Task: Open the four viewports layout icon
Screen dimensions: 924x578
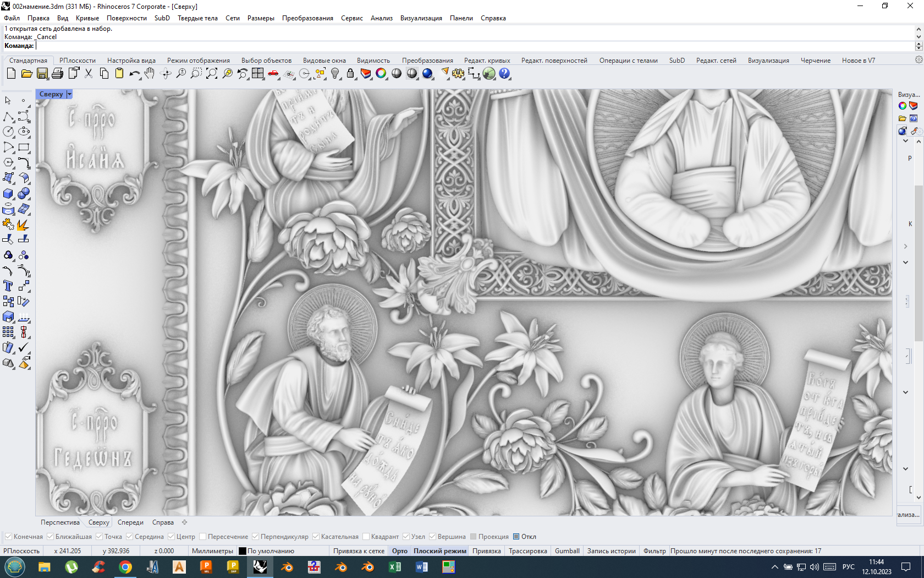Action: (x=258, y=73)
